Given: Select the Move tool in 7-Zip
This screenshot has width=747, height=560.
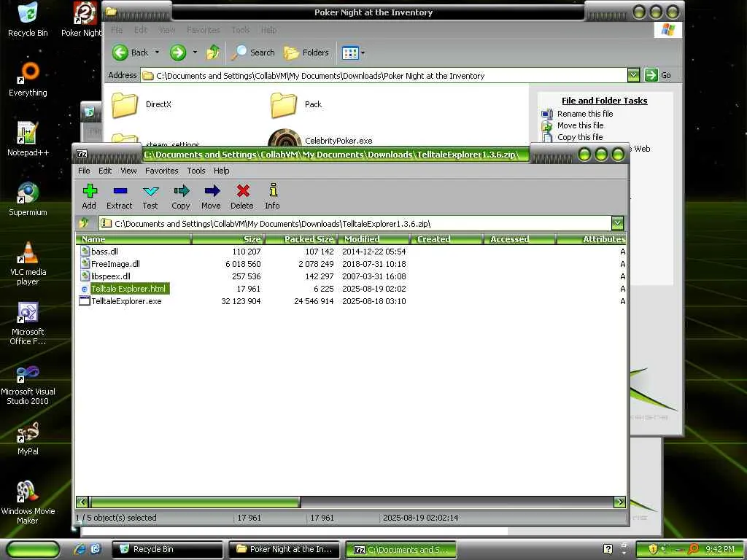Looking at the screenshot, I should click(211, 196).
